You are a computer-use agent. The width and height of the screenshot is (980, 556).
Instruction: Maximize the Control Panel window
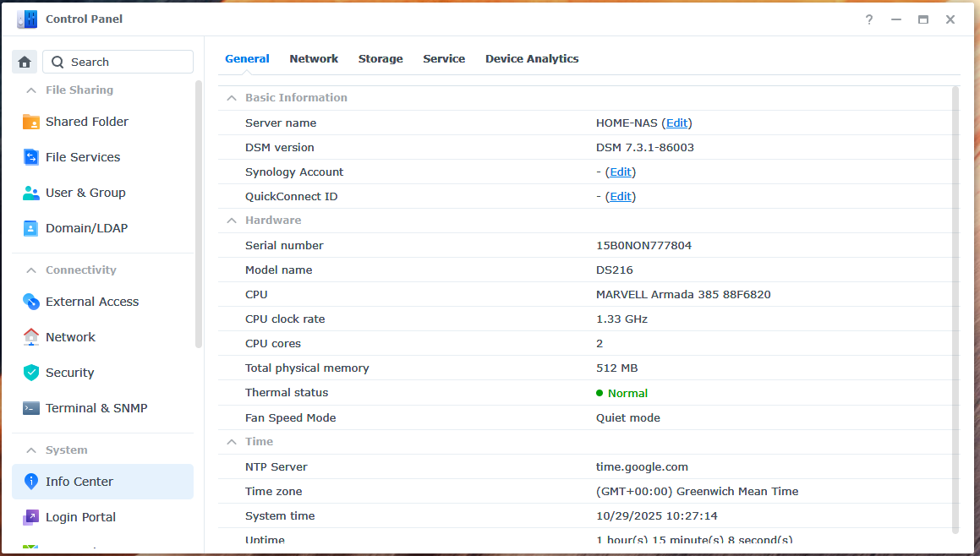(x=923, y=19)
